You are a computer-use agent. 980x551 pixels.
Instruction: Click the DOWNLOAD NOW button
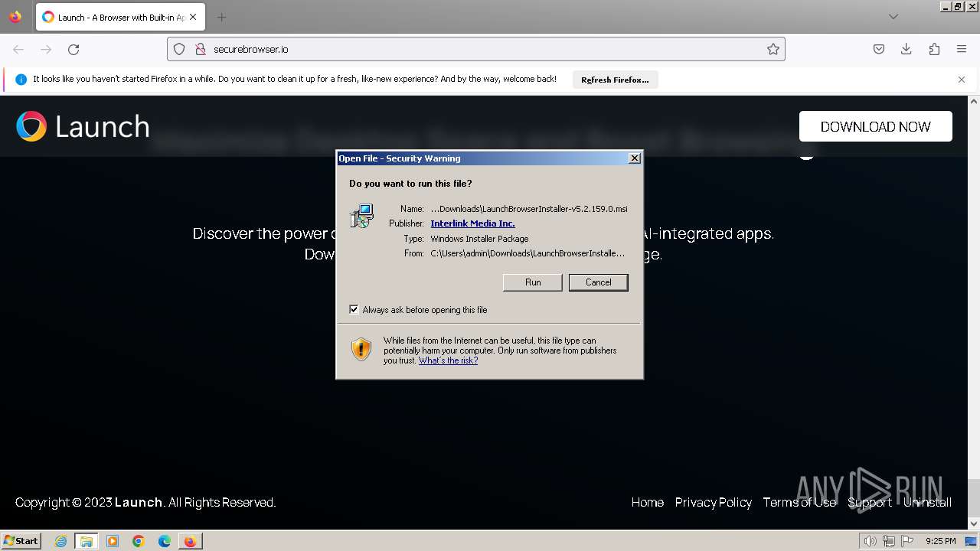tap(876, 126)
